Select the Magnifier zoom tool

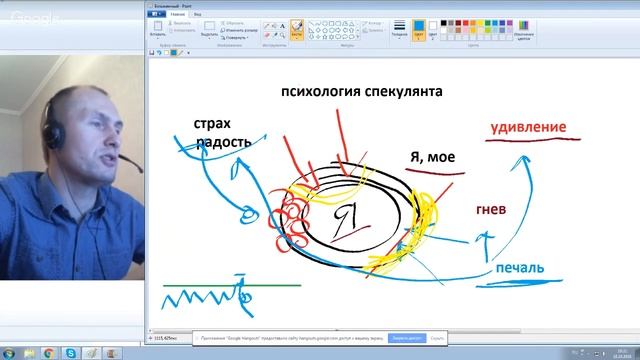[x=282, y=36]
